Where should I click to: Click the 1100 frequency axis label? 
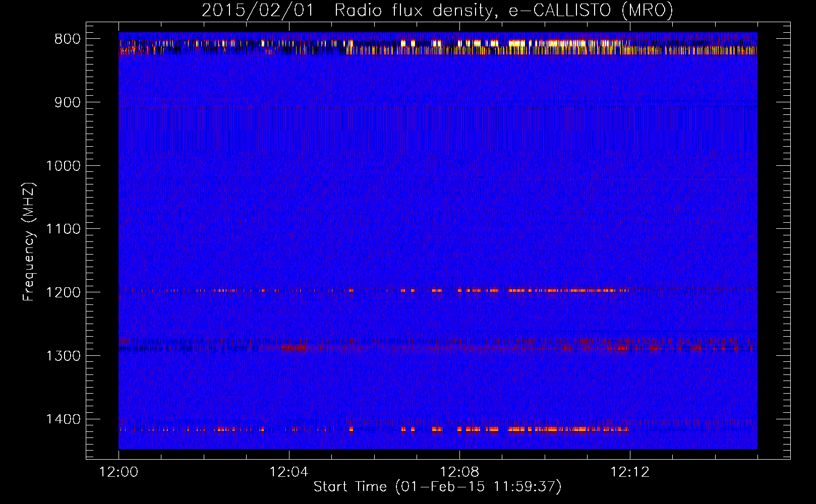point(63,229)
